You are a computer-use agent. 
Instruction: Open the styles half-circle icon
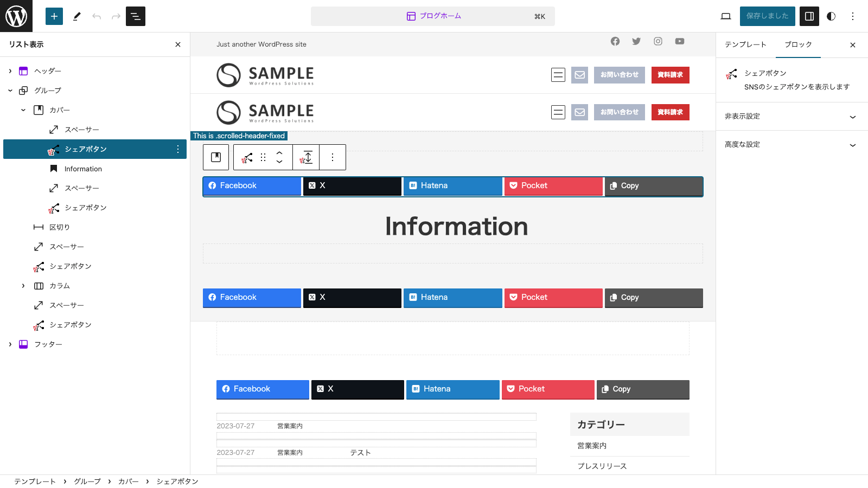tap(831, 16)
